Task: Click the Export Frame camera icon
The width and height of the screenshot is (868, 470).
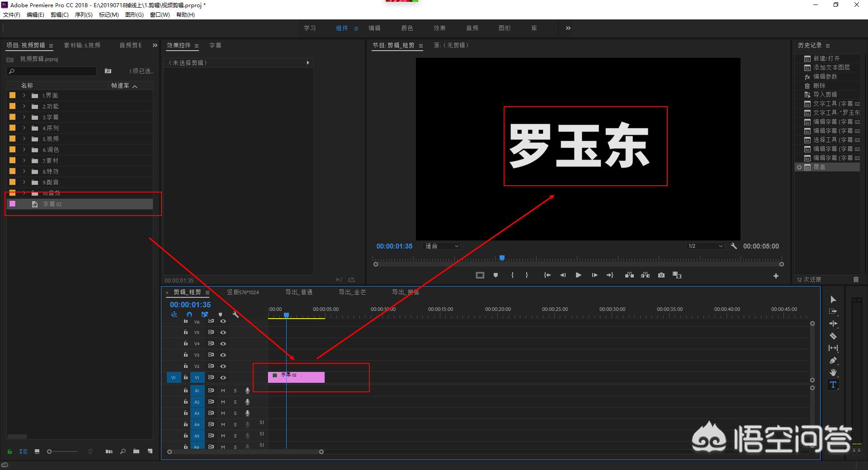Action: [661, 275]
